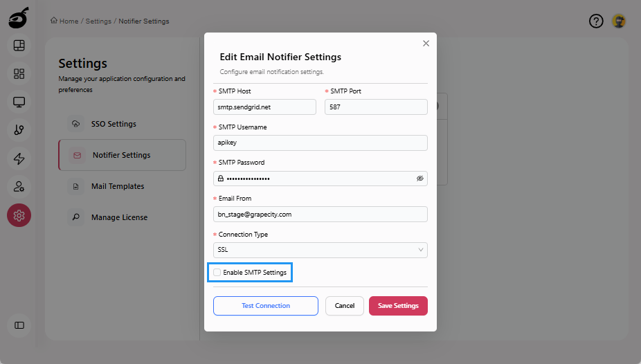Click the Manage License key icon

click(75, 217)
